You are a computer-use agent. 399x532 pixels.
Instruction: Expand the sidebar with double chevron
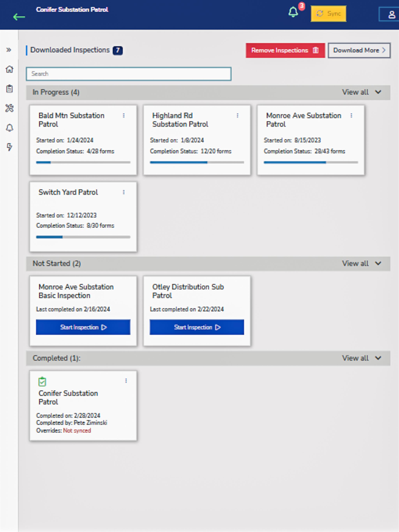[9, 50]
